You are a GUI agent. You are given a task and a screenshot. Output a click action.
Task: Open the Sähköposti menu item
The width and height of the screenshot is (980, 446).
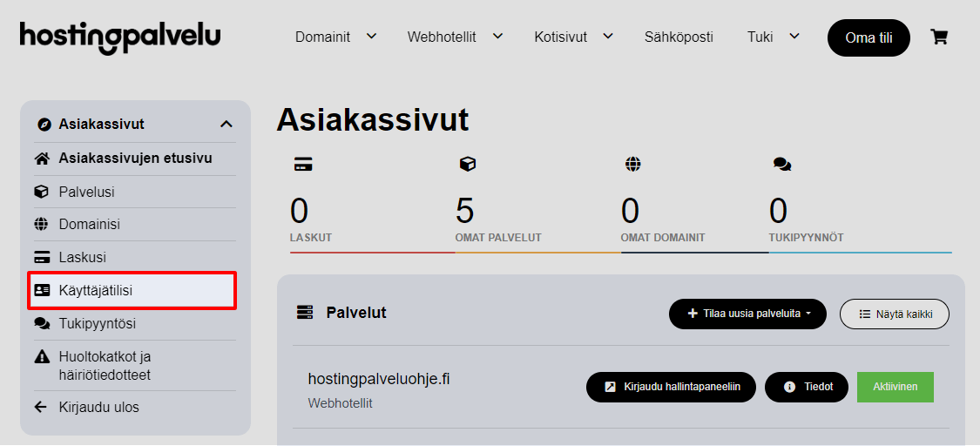coord(679,37)
